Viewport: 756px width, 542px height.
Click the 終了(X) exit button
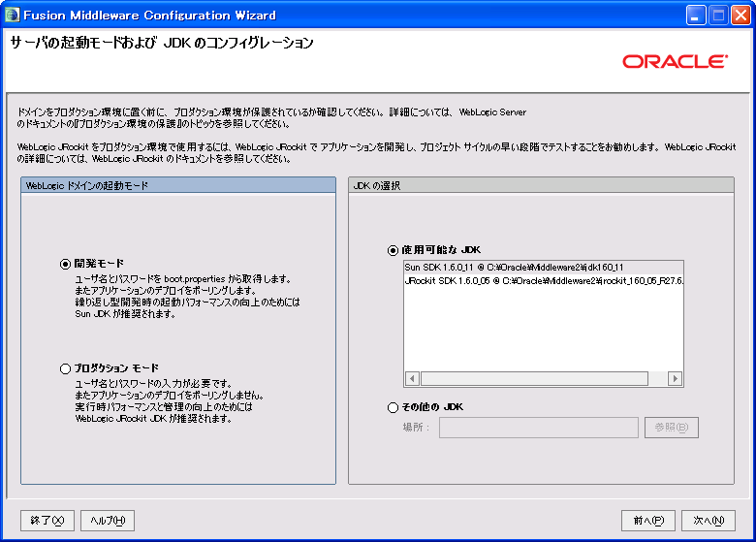[x=47, y=521]
